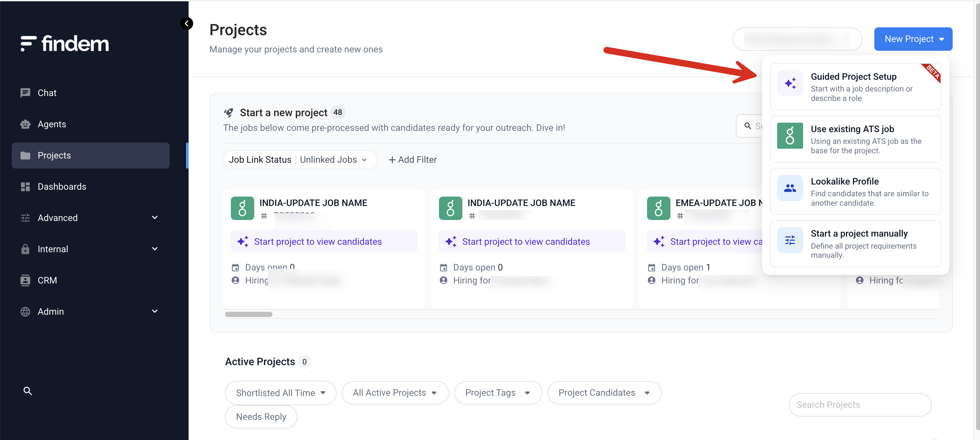Click the calendar icon beside Days open 0 on the second card
The width and height of the screenshot is (980, 440).
[444, 268]
